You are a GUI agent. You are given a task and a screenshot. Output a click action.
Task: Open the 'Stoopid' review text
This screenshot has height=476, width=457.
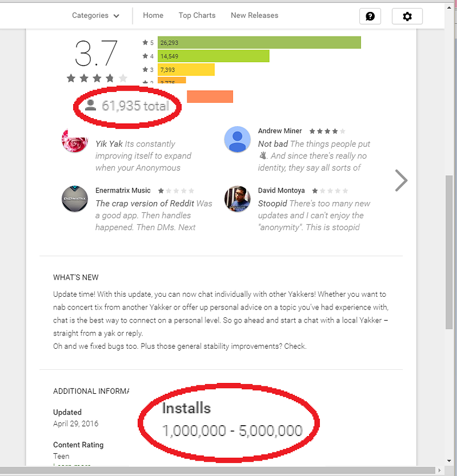(x=314, y=215)
